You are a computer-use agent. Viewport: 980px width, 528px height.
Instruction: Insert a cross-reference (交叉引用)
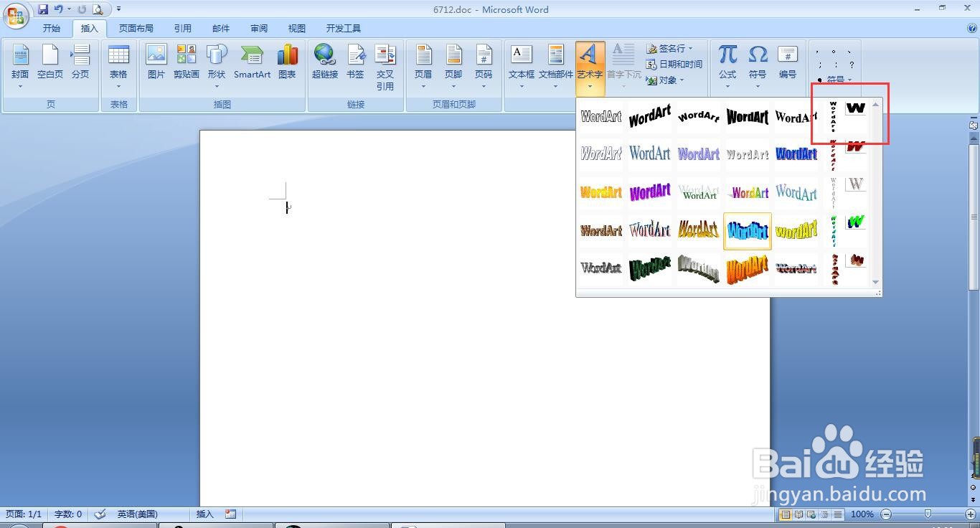coord(385,67)
